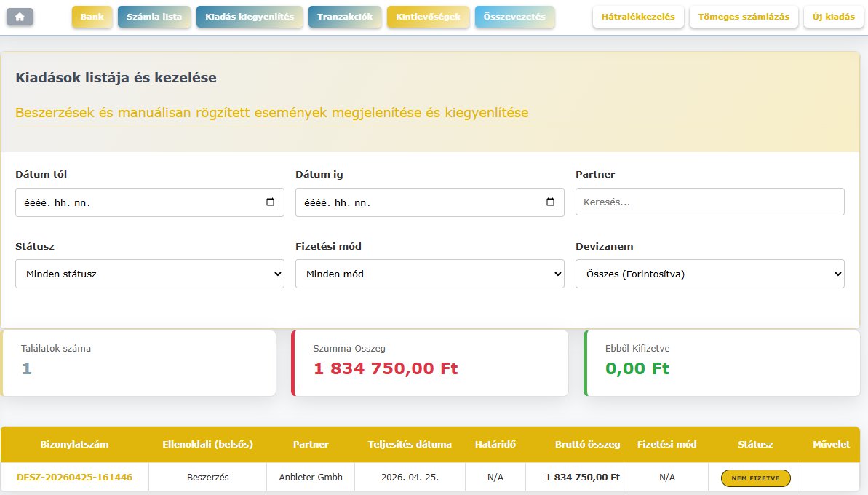Open document DESZ-20260425-161446 link
868x495 pixels.
point(75,478)
